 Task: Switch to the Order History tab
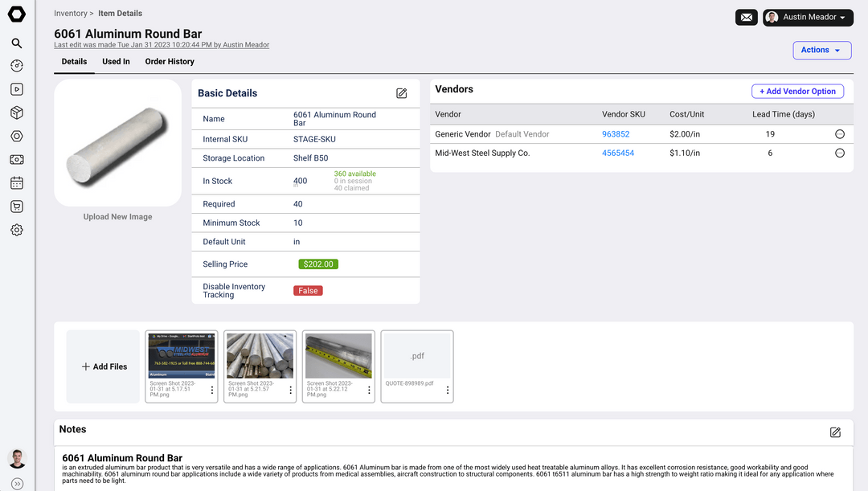170,61
